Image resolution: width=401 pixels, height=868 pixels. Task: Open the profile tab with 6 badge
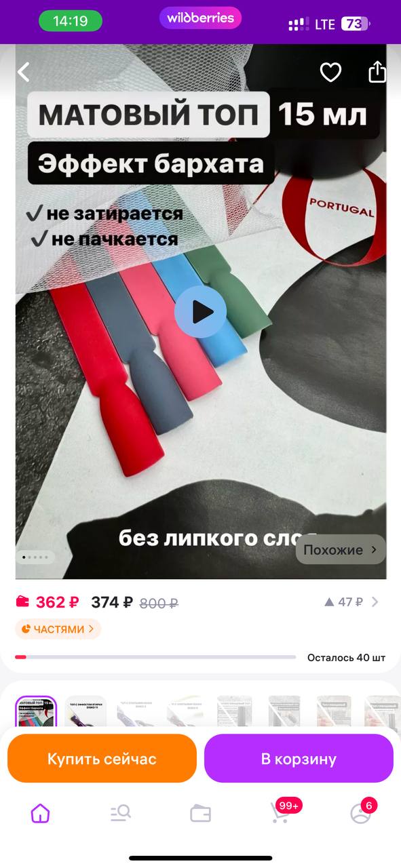pyautogui.click(x=362, y=811)
